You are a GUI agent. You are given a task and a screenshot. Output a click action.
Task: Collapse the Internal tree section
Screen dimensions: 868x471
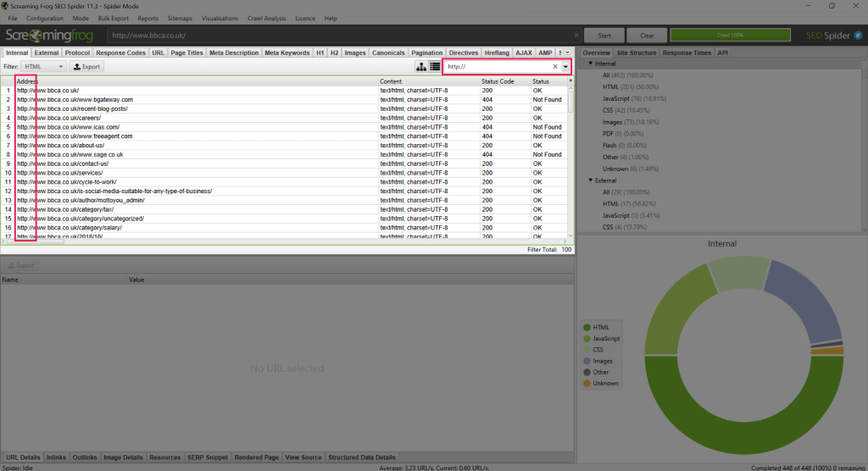point(590,64)
